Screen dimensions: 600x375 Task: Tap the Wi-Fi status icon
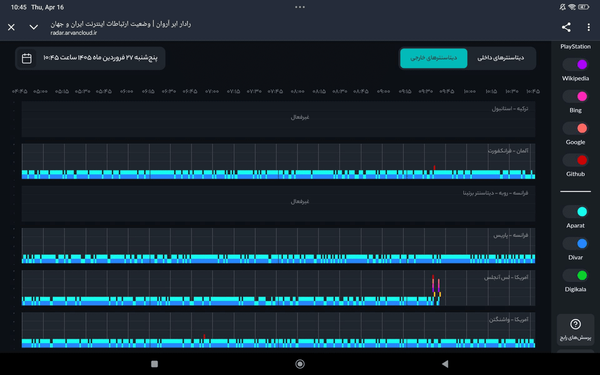tap(572, 7)
